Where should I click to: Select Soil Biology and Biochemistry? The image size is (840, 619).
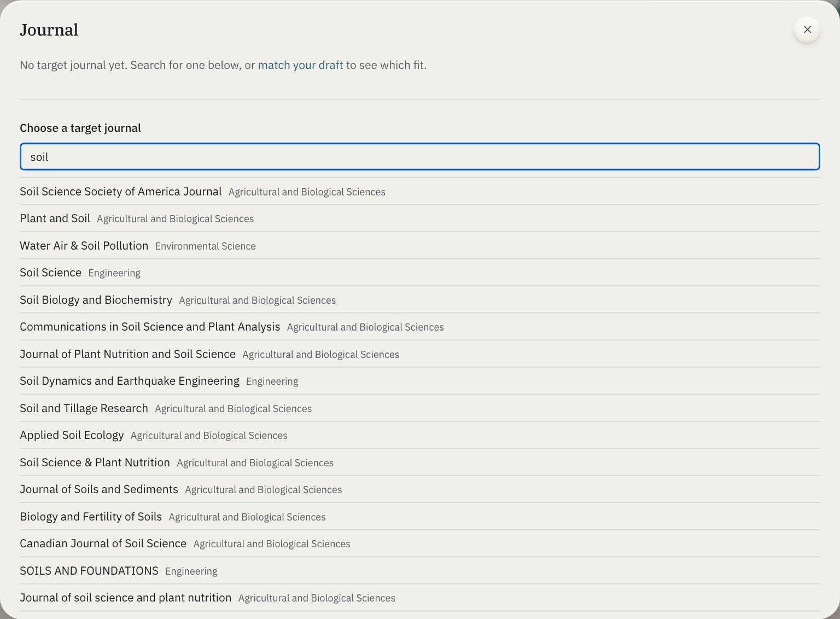point(420,300)
